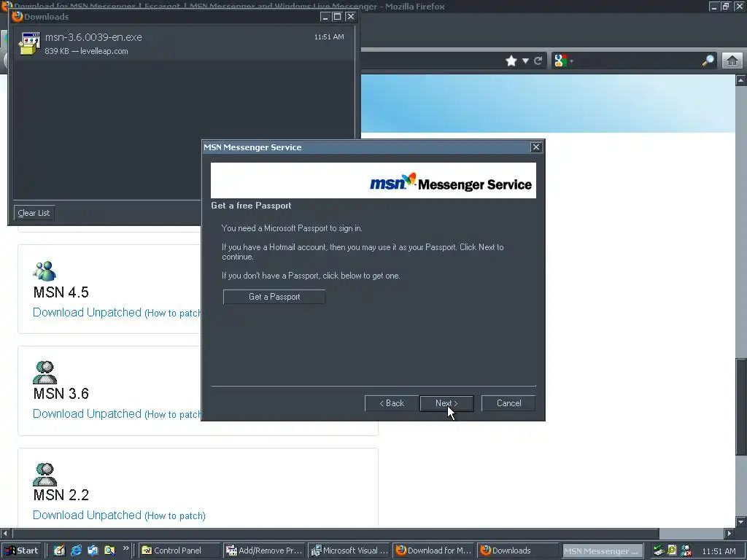Reload the page in Firefox
The height and width of the screenshot is (560, 747).
point(538,61)
